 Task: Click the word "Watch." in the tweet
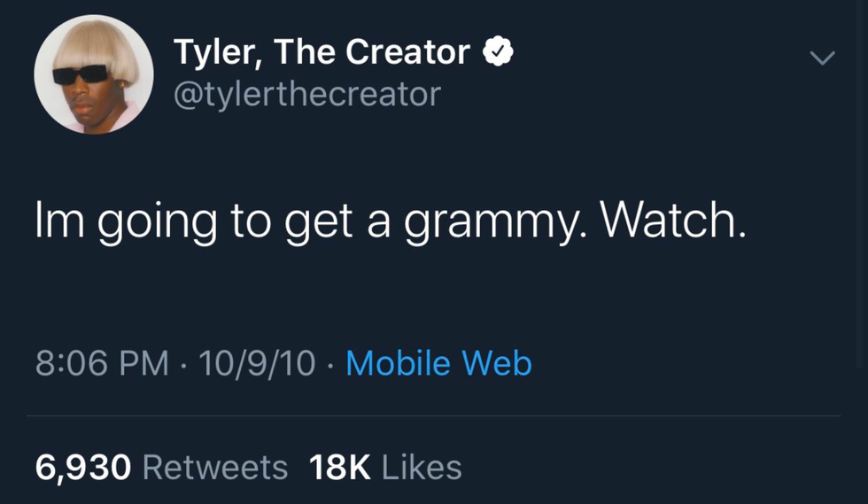coord(673,221)
